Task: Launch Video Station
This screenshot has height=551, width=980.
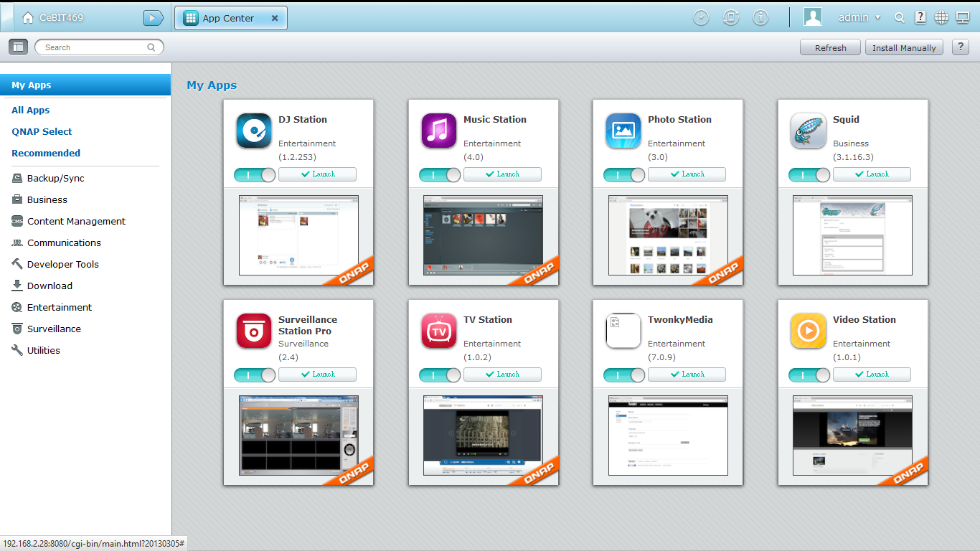Action: (872, 375)
